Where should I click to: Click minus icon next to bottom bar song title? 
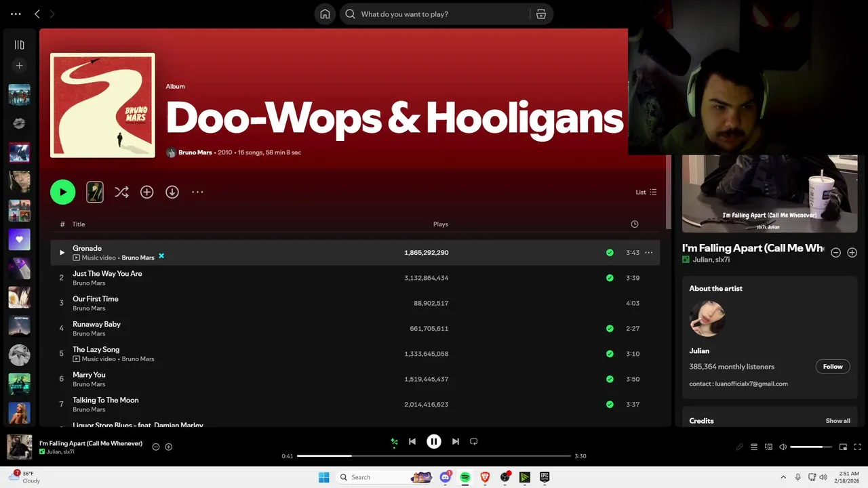[x=156, y=447]
